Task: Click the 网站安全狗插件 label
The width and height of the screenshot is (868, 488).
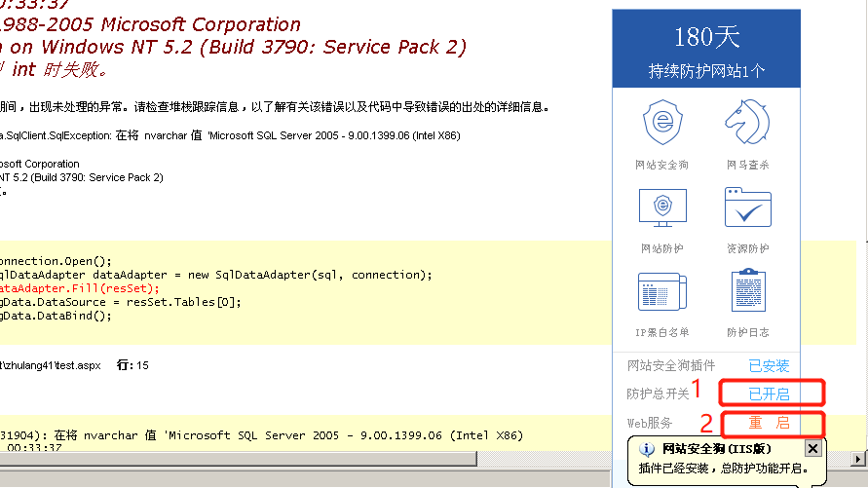Action: tap(671, 365)
